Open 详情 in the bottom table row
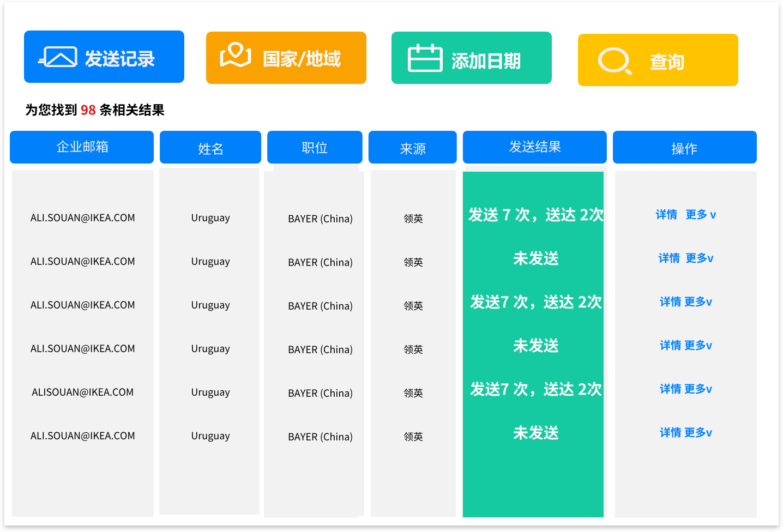Viewport: 783px width, 532px height. click(x=670, y=433)
